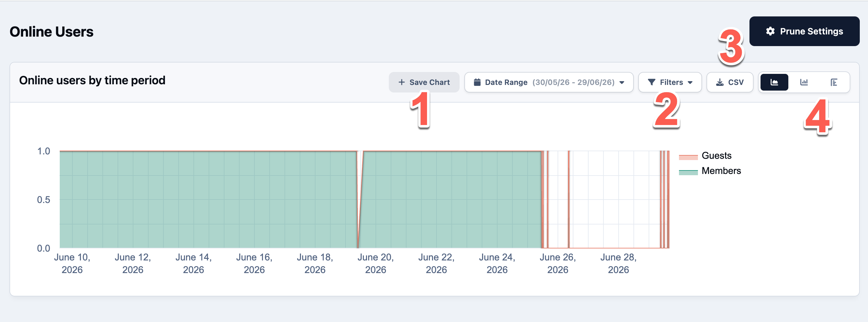Click the Filters dropdown caret
This screenshot has width=868, height=322.
[x=690, y=82]
